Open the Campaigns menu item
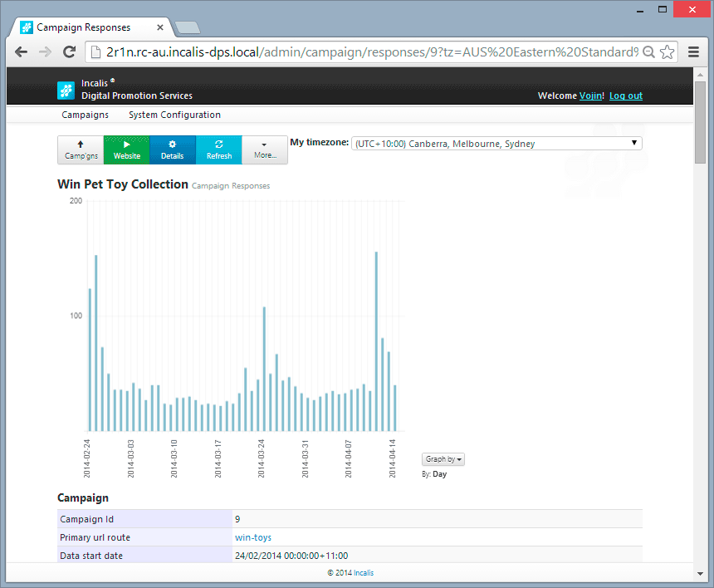Screen dimensions: 714x588 pyautogui.click(x=85, y=115)
